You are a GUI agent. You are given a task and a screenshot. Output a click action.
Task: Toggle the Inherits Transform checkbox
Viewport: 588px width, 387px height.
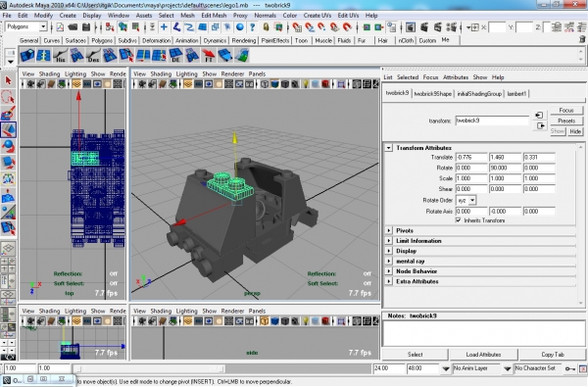click(x=459, y=220)
